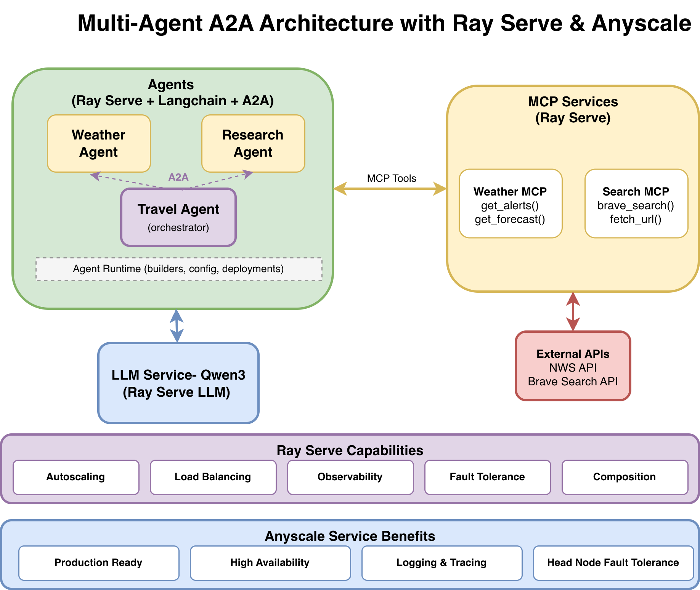Click the MCP Tools connector arrow
The height and width of the screenshot is (590, 700).
391,189
